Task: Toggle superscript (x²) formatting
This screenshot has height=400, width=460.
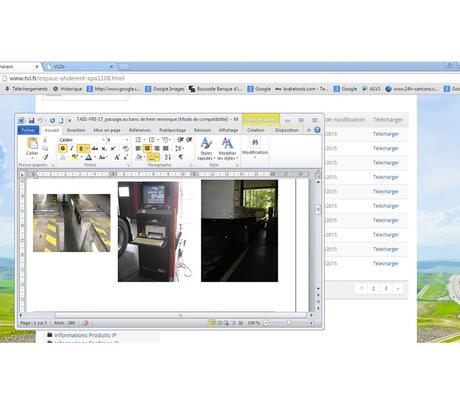Action: [113, 148]
